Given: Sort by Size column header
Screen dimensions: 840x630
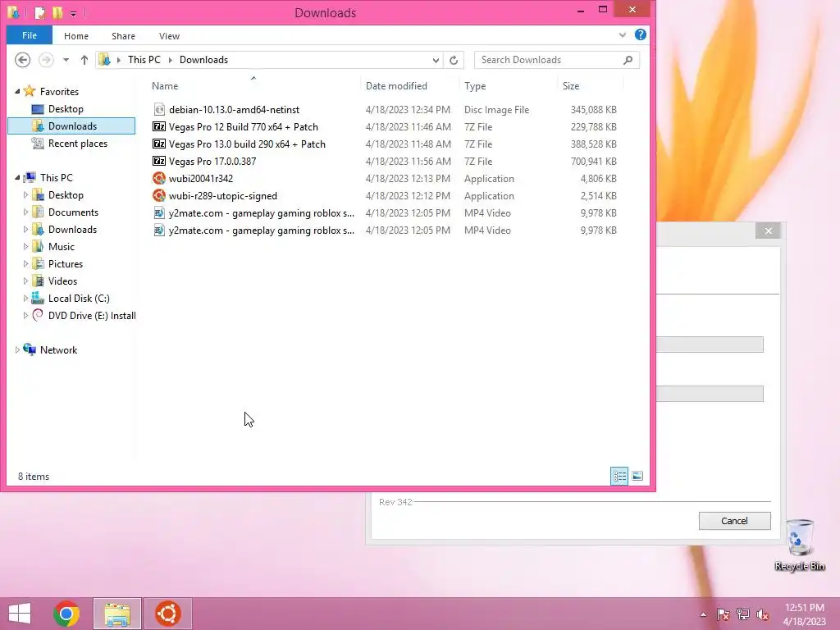Looking at the screenshot, I should click(x=571, y=85).
